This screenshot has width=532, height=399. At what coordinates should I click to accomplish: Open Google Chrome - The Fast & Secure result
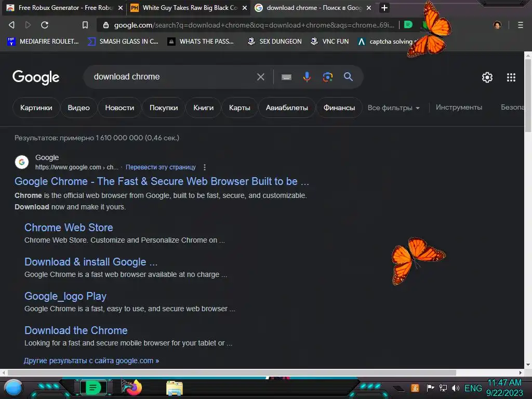162,181
